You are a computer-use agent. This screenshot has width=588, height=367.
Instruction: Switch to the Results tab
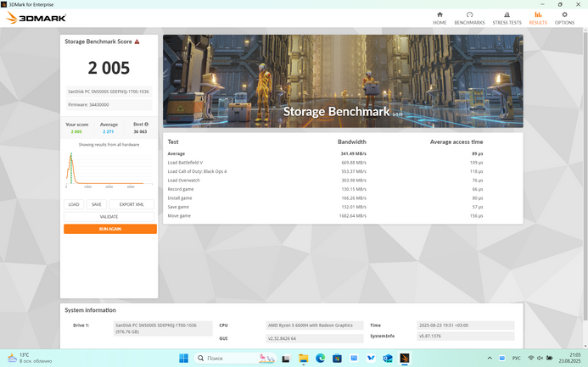pos(538,18)
